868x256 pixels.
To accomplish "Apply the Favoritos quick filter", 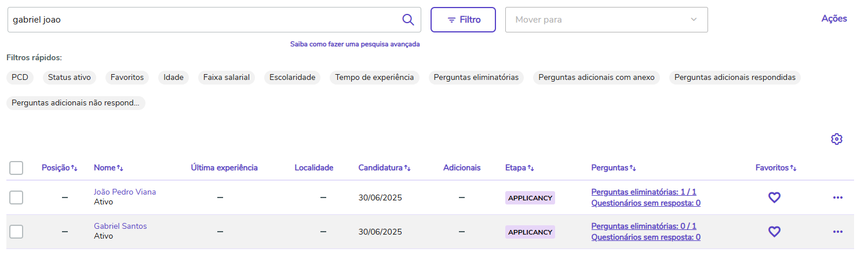I will coord(127,77).
